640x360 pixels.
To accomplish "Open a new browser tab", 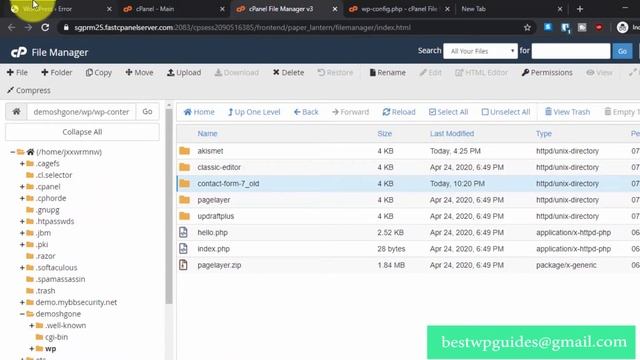I will 580,9.
